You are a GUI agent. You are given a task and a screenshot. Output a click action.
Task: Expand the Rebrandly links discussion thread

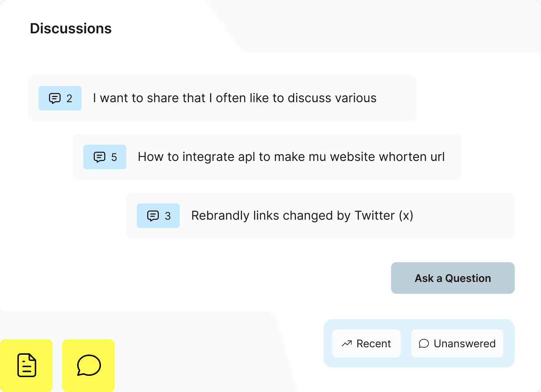302,216
